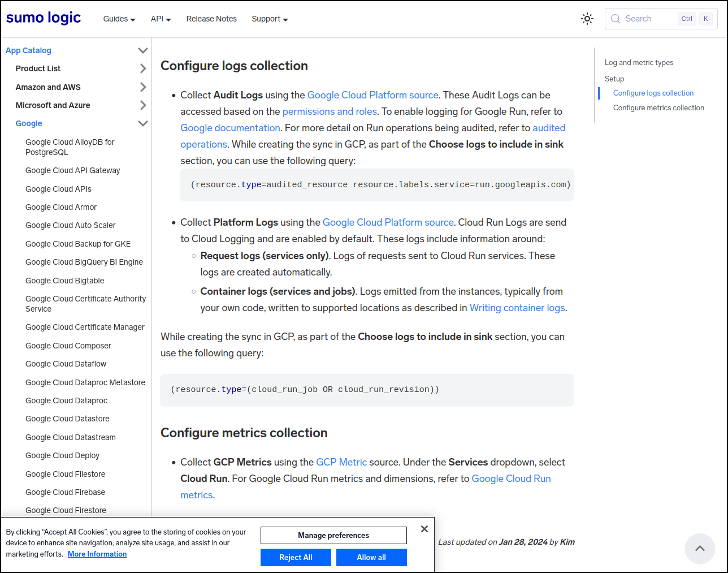
Task: Click the search magnifier icon
Action: (616, 19)
